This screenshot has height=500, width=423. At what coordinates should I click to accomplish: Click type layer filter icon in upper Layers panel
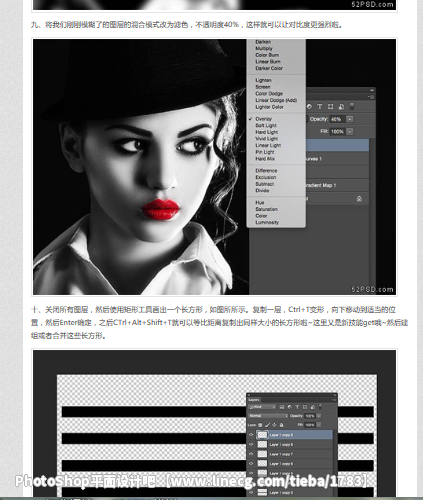[x=320, y=106]
